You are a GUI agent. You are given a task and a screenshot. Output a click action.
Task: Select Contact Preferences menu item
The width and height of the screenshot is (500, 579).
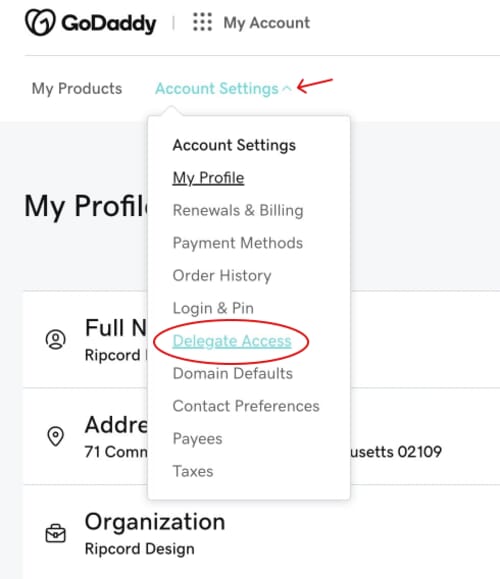(246, 406)
